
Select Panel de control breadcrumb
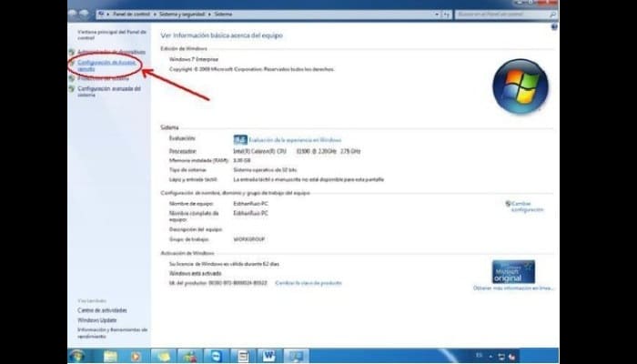tap(132, 15)
